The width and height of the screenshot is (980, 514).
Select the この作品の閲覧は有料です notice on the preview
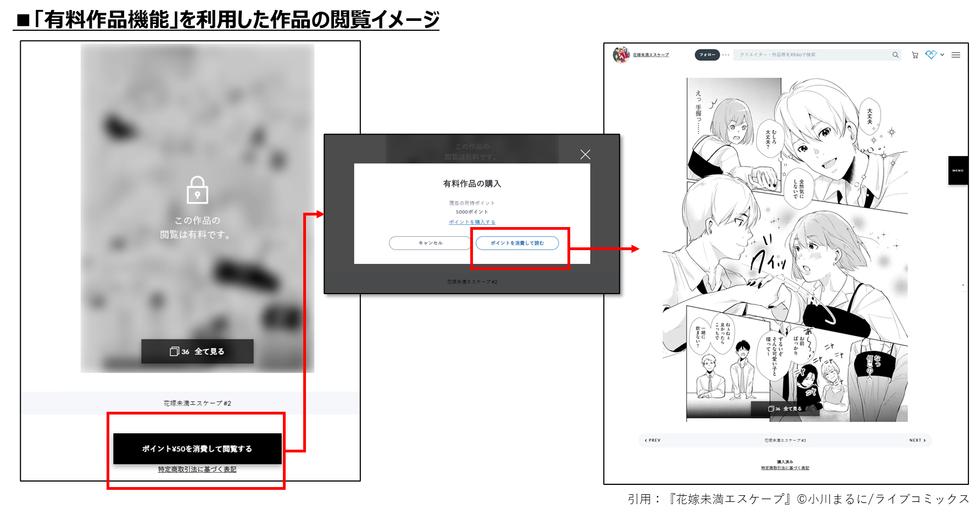[x=197, y=228]
